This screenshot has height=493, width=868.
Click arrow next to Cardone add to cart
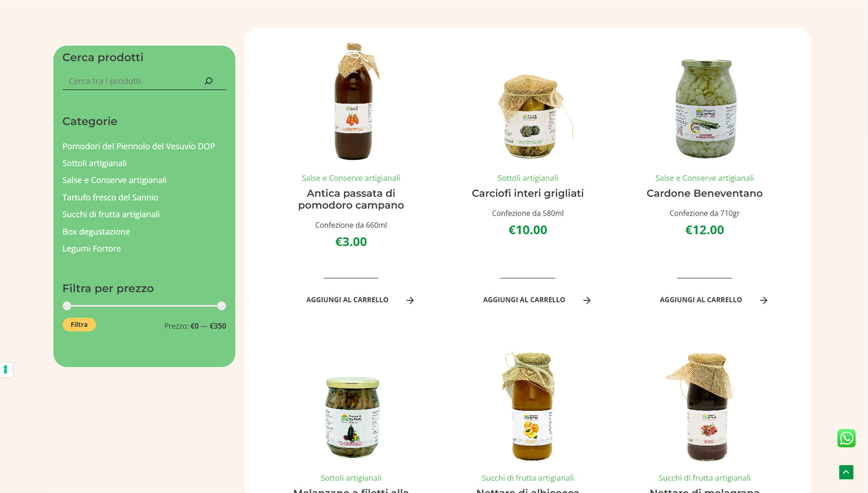coord(764,300)
